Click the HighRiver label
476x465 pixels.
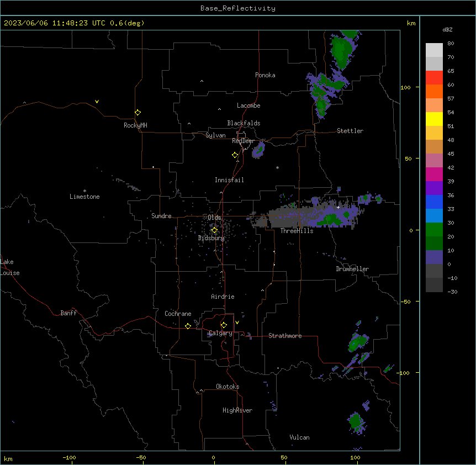237,410
